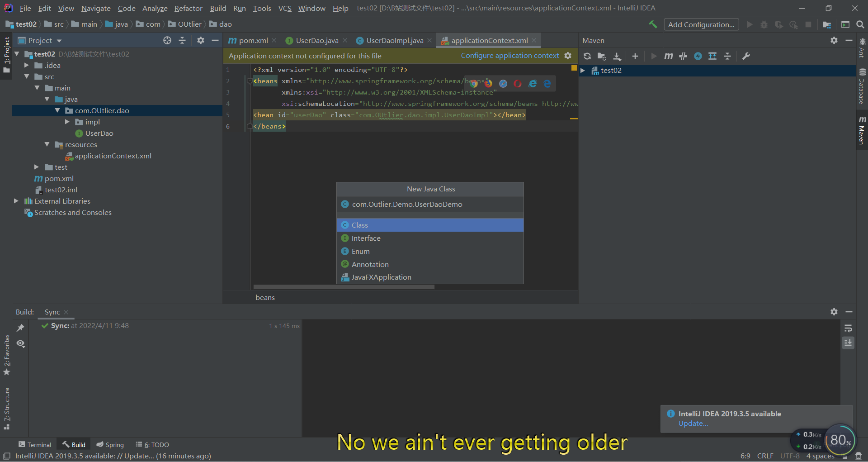
Task: Collapse com.OUtlier.dao package
Action: tap(57, 110)
